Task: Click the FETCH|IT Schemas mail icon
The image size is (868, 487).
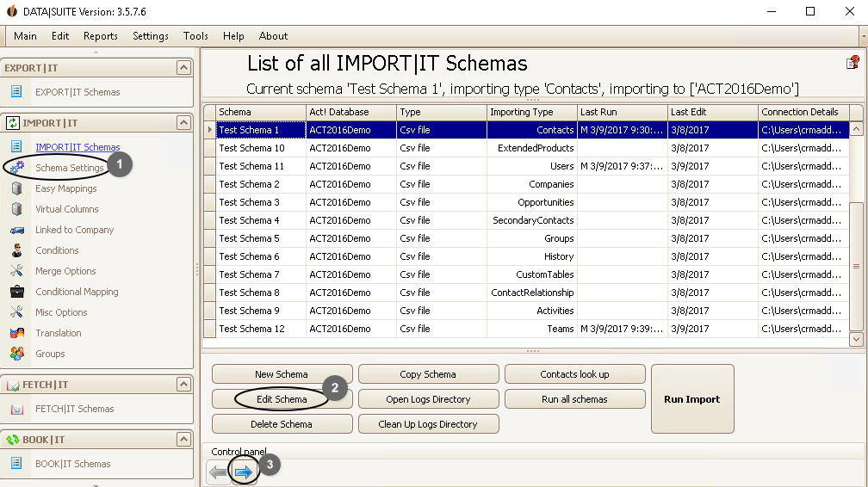Action: [x=17, y=409]
